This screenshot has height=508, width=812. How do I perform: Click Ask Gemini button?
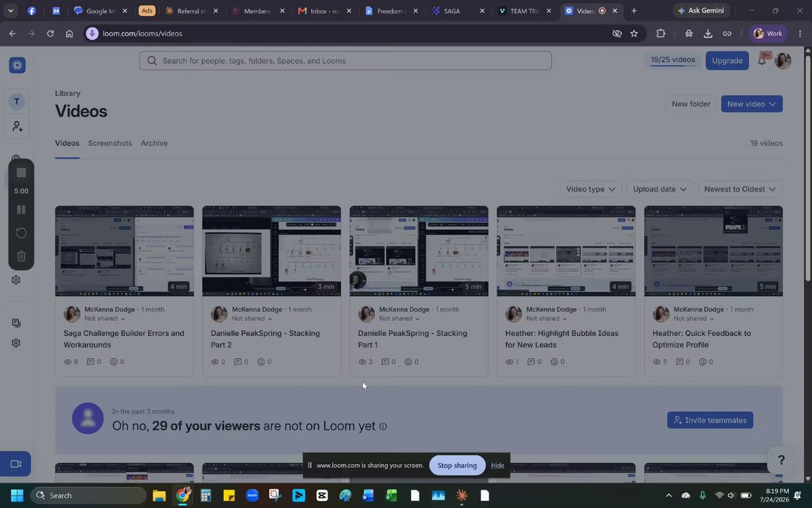point(701,11)
